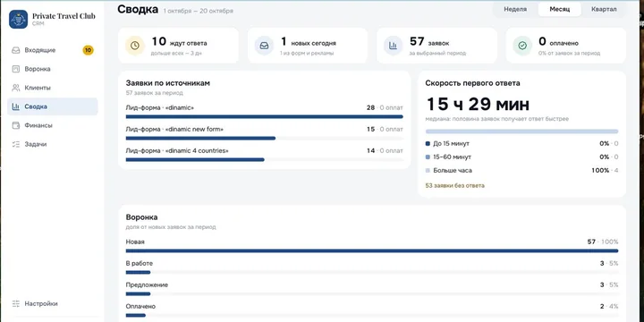The image size is (644, 322).
Task: Click the 57 заявок card
Action: 436,46
